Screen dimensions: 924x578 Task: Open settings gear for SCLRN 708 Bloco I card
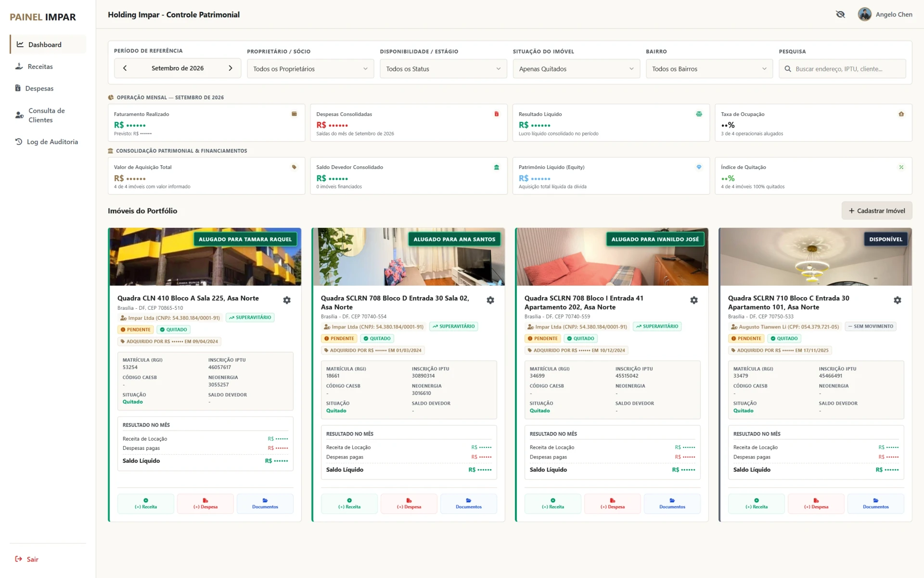click(694, 300)
